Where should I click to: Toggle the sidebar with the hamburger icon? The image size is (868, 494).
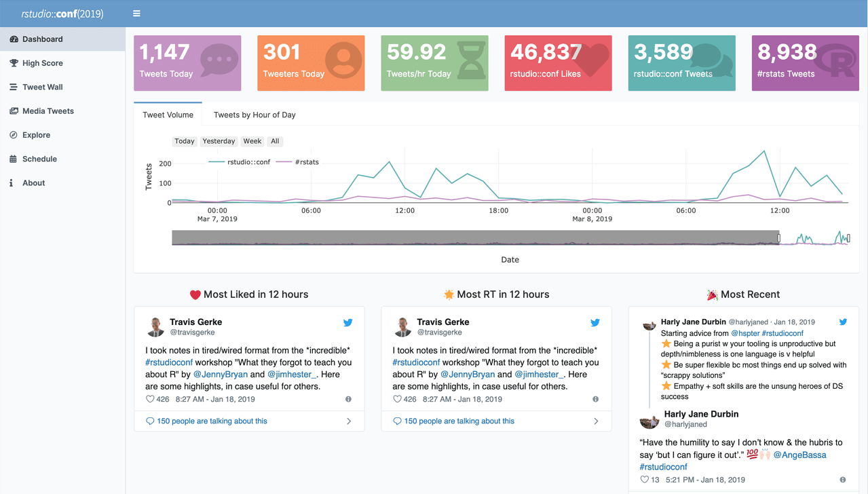(136, 14)
